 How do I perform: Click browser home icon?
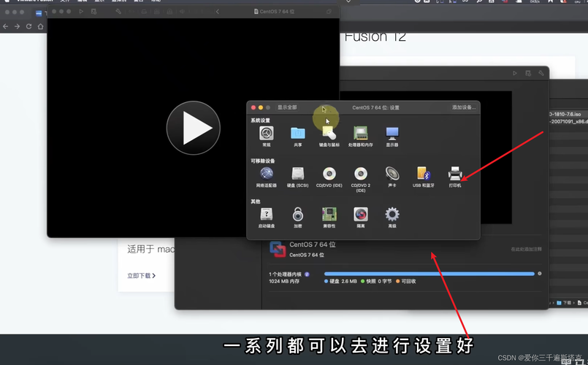pos(40,26)
